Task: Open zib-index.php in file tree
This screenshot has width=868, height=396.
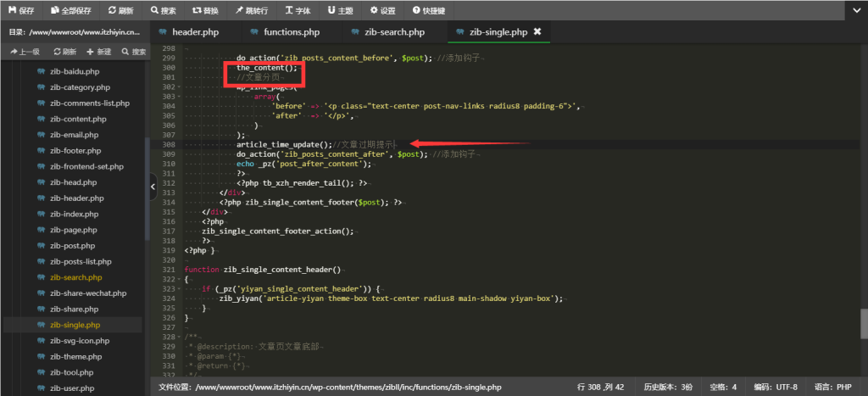Action: click(x=73, y=214)
